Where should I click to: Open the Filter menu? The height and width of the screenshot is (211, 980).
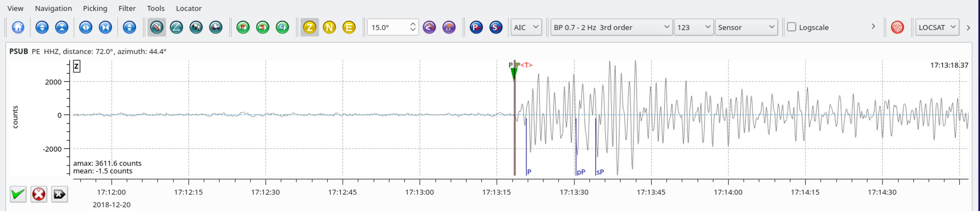click(x=127, y=8)
